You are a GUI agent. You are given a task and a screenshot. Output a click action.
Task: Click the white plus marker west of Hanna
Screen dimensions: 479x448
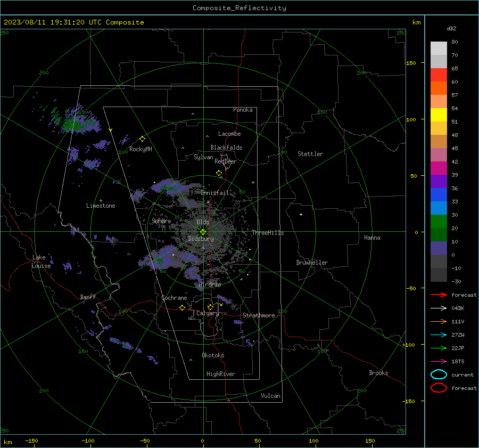(x=301, y=214)
